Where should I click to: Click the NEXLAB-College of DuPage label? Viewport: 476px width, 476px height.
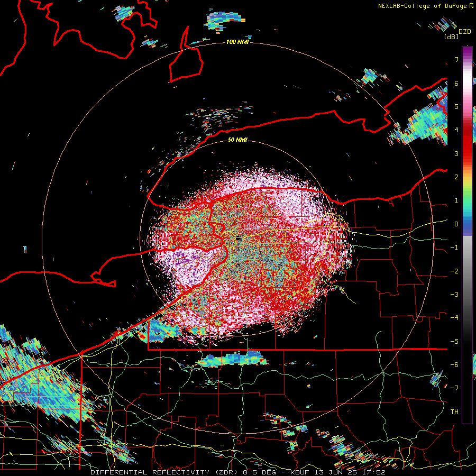425,6
